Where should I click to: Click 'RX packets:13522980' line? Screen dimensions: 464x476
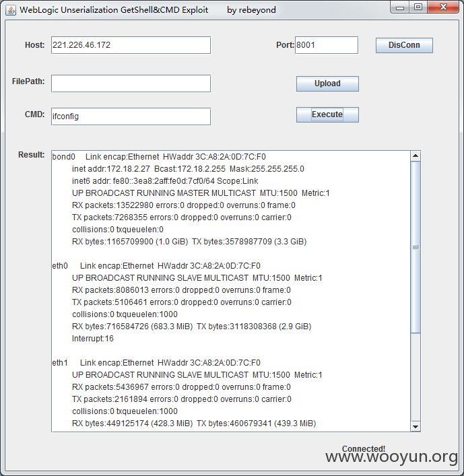pos(184,205)
